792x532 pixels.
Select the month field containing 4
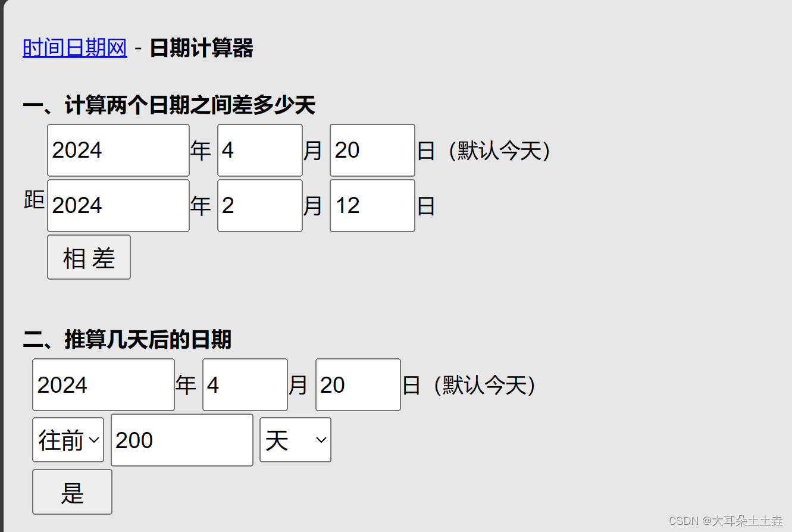click(259, 150)
